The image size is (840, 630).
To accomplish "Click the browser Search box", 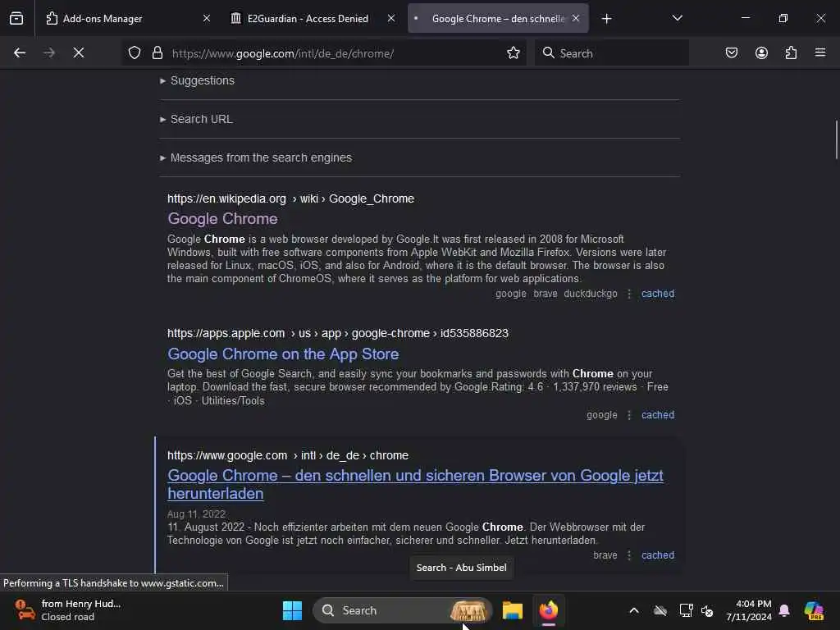I will click(x=612, y=53).
